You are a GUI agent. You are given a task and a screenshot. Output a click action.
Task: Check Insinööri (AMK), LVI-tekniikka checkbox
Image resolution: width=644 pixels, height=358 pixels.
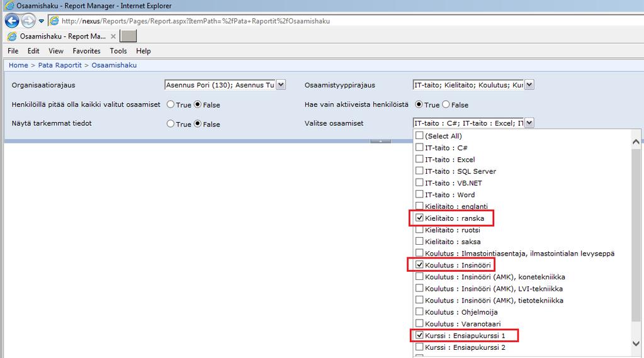click(419, 288)
